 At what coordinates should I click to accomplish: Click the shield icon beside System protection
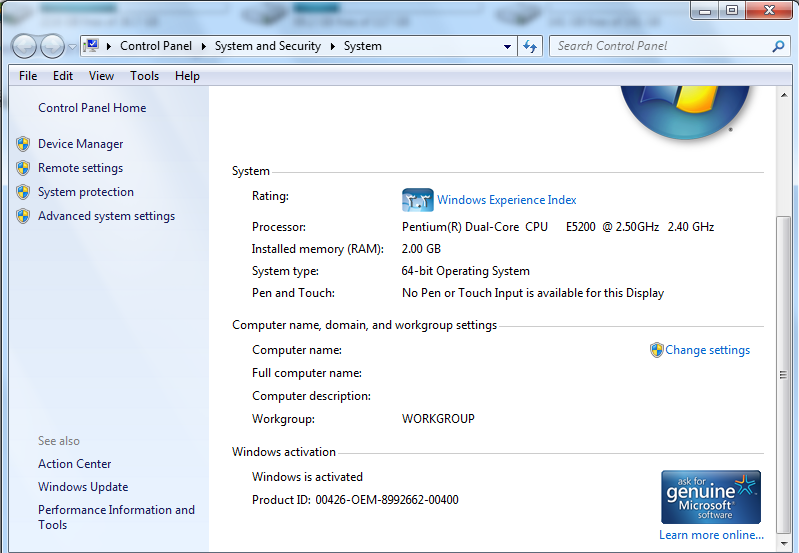pos(23,192)
